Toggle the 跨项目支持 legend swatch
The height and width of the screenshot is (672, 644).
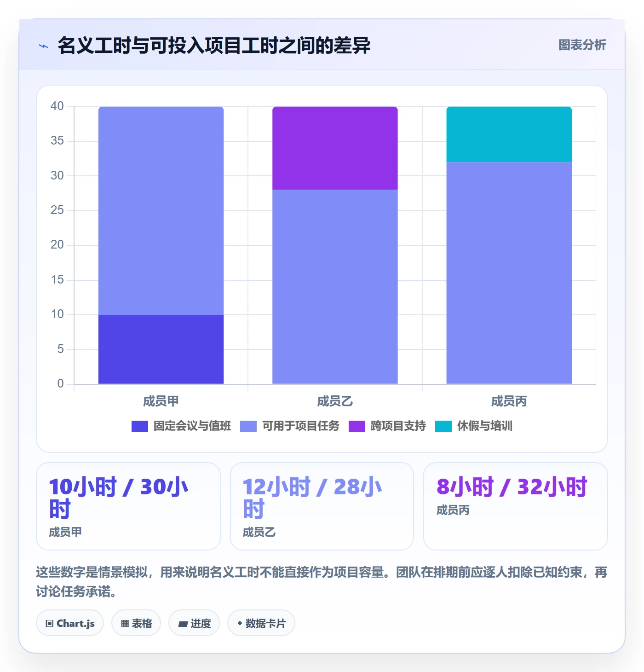tap(357, 426)
